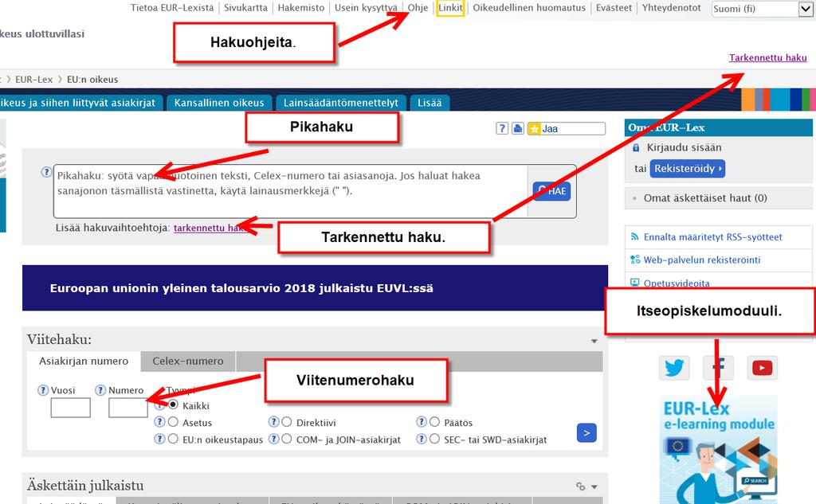Open the Suomi (fi) language dropdown
816x504 pixels.
point(761,8)
